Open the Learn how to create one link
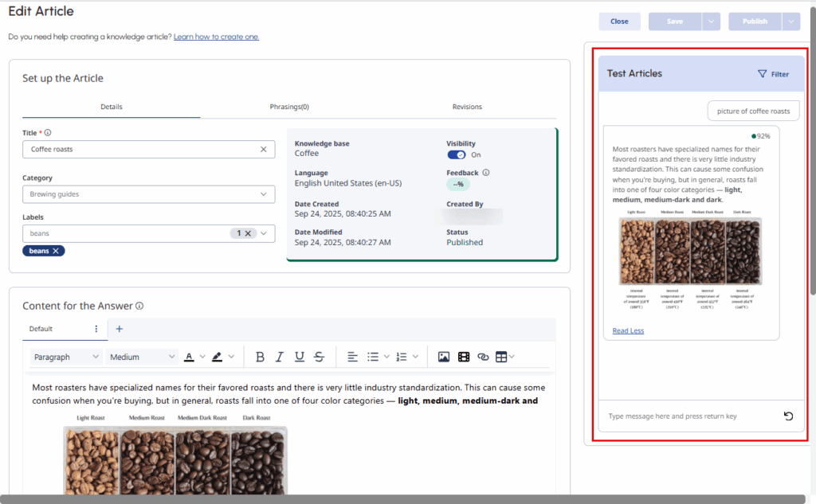This screenshot has width=816, height=504. [216, 36]
